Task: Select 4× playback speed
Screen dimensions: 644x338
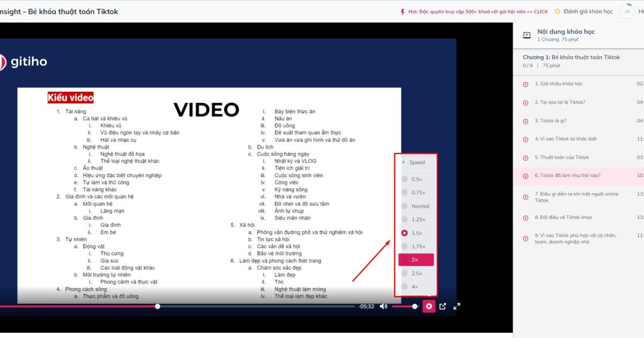Action: point(416,286)
